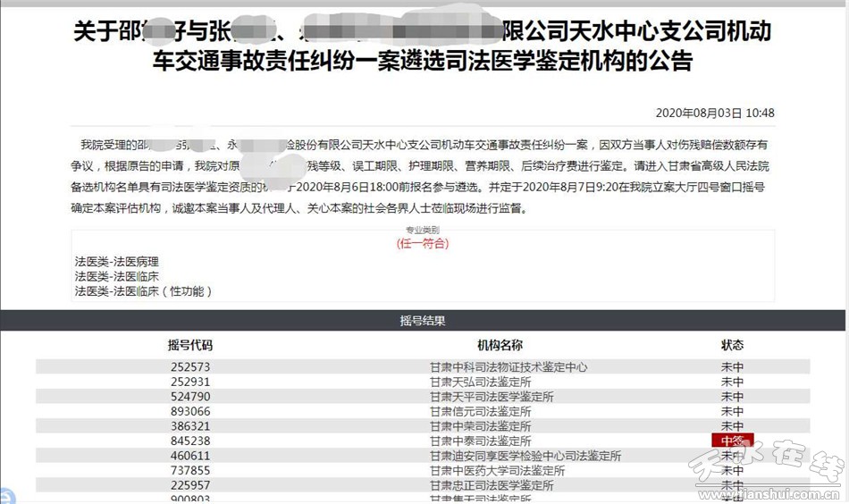Click lottery code 225957

tap(190, 485)
